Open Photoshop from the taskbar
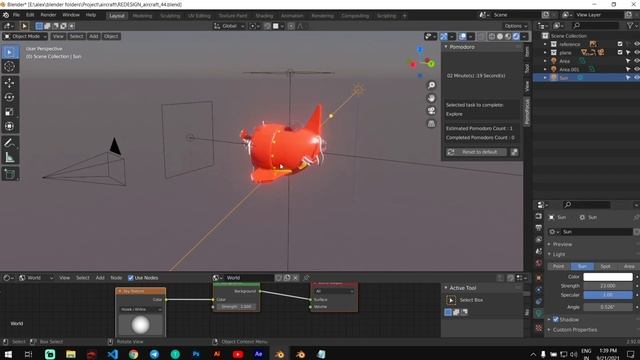640x360 pixels. (x=196, y=354)
